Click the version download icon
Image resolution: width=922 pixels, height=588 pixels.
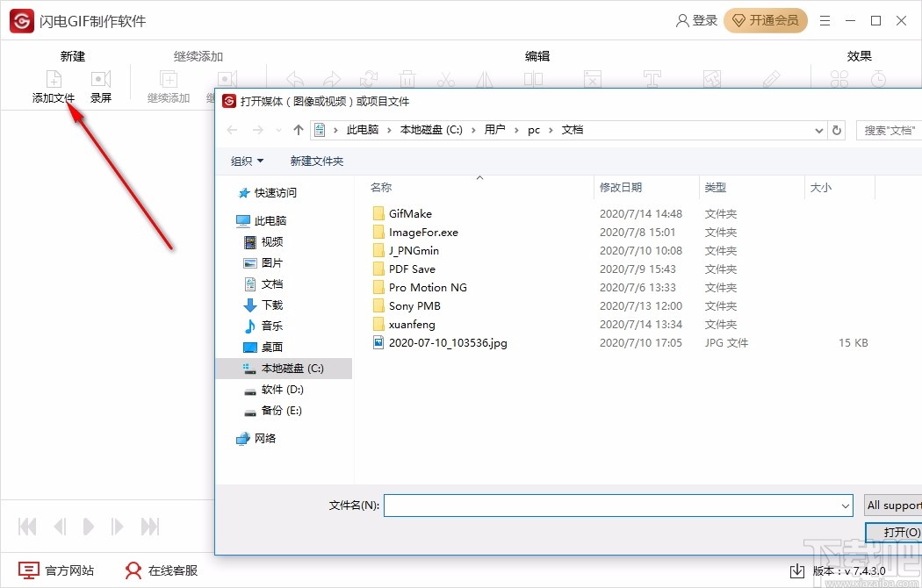796,570
